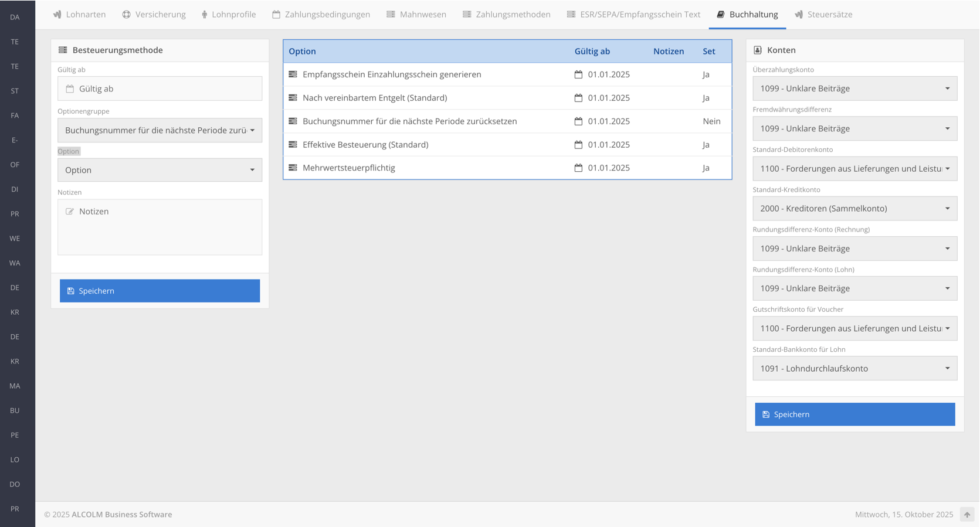Viewport: 980px width, 527px height.
Task: Click the scroll-to-top arrow icon in footer
Action: (967, 515)
